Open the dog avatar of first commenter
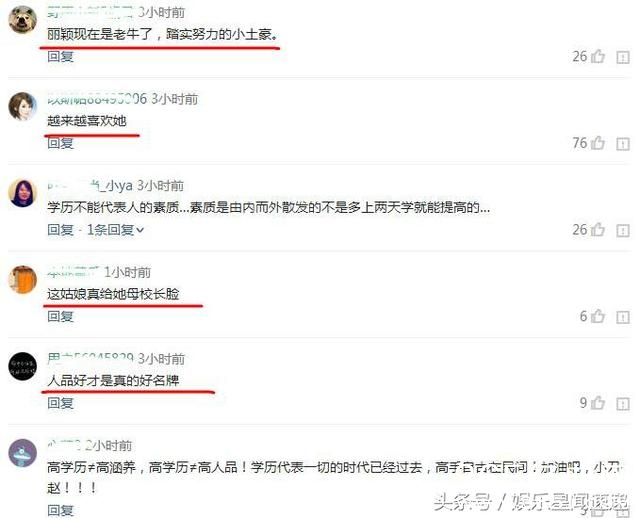Viewport: 640px width, 518px height. [23, 20]
